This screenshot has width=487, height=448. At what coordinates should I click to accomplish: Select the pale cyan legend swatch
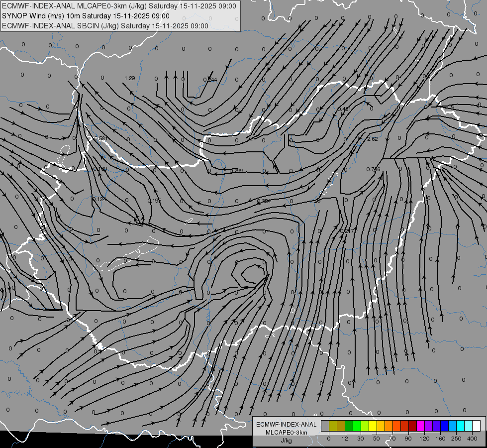click(469, 426)
